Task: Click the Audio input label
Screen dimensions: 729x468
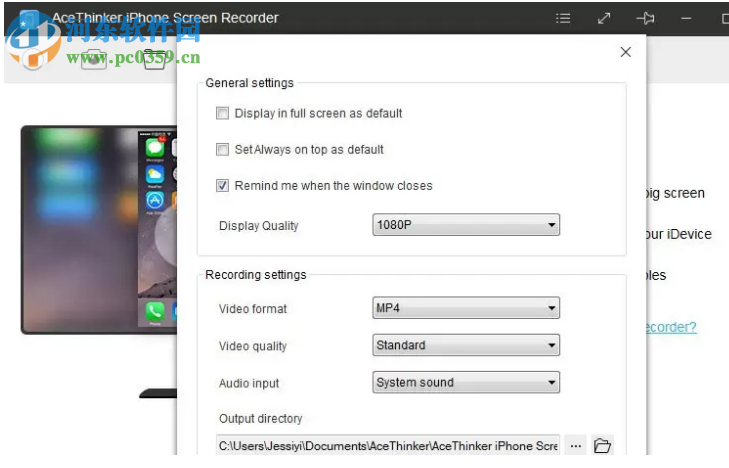Action: pos(249,383)
